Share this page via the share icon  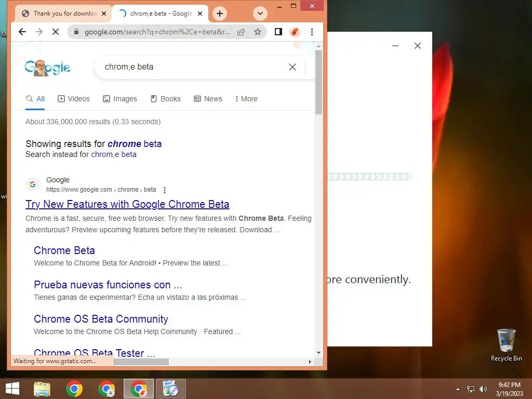241,32
